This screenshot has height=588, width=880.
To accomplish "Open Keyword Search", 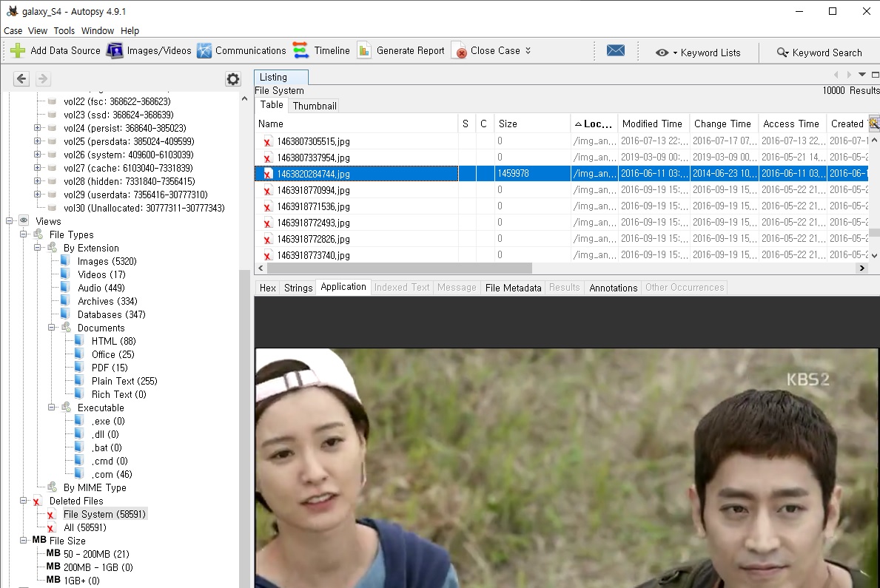I will pyautogui.click(x=819, y=53).
